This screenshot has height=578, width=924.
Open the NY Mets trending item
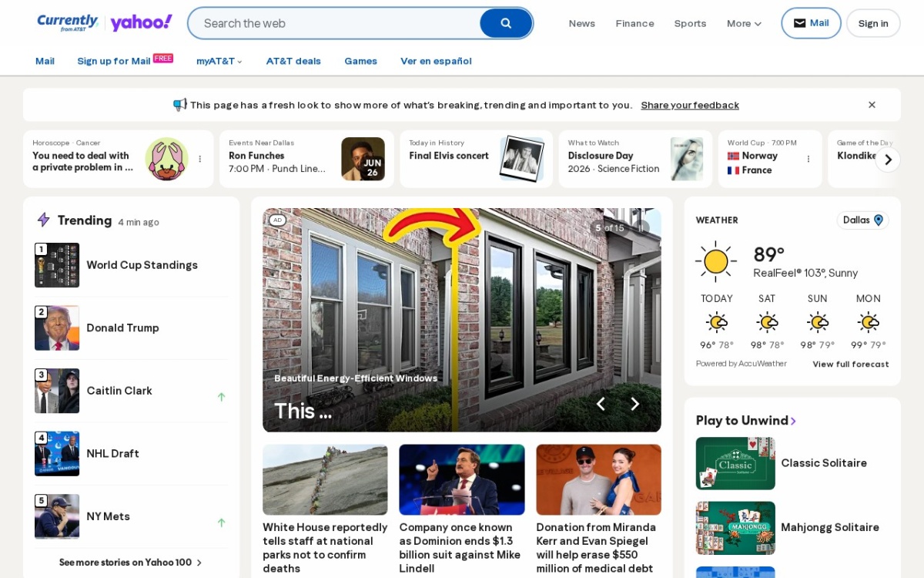tap(131, 516)
